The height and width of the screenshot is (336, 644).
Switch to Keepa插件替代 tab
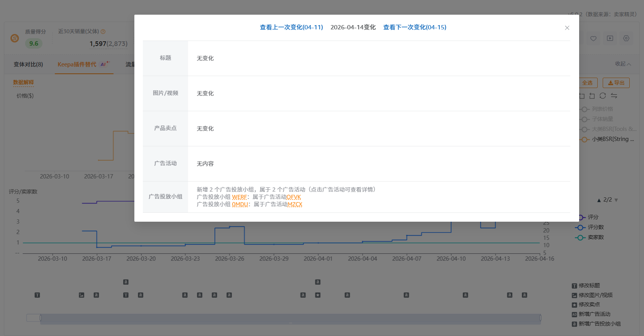point(77,64)
